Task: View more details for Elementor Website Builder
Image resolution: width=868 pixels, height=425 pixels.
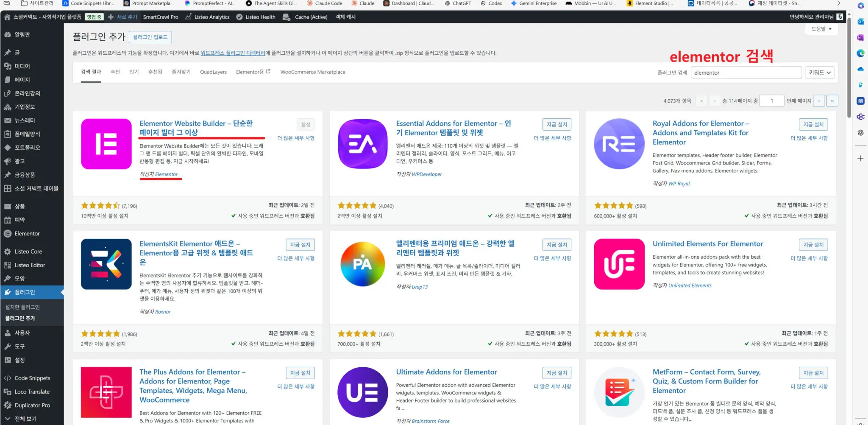Action: (296, 138)
